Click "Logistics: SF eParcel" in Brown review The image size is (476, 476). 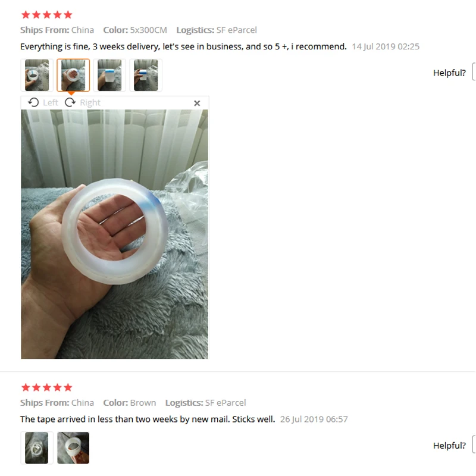[205, 403]
